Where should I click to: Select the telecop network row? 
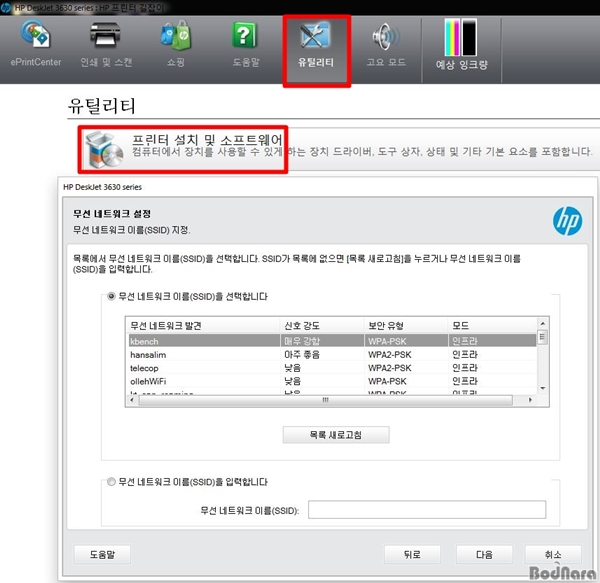(x=331, y=368)
